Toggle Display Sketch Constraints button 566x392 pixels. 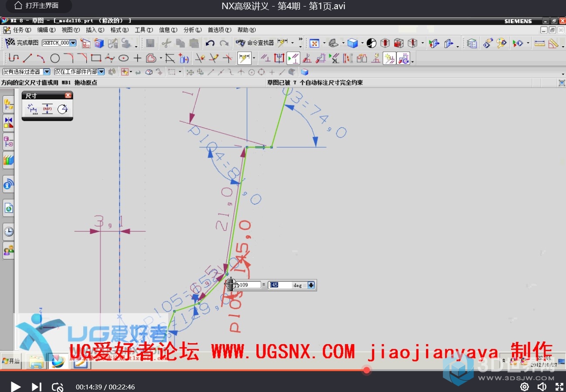(293, 58)
